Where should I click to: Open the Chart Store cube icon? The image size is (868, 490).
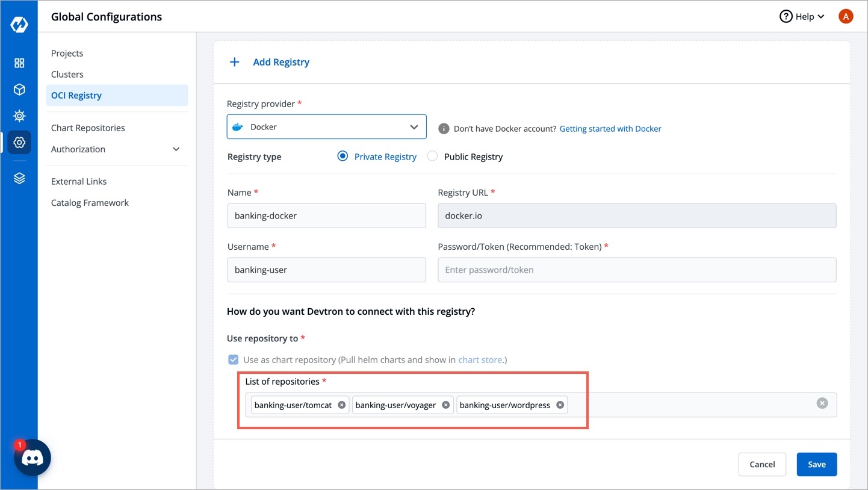19,90
